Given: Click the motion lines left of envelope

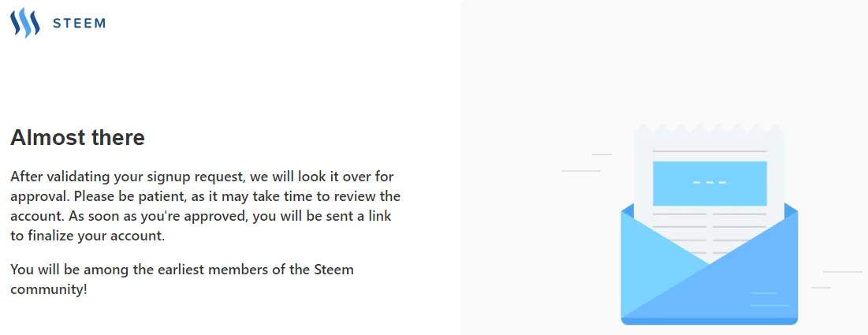Looking at the screenshot, I should coord(587,162).
